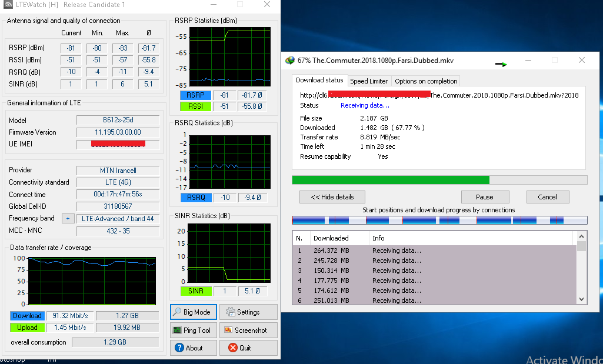The width and height of the screenshot is (603, 364).
Task: Click the green RSSI legend label
Action: click(196, 106)
